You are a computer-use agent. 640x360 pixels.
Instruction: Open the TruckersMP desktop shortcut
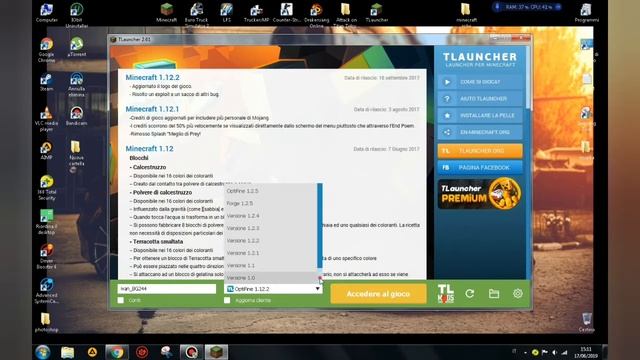pos(256,12)
